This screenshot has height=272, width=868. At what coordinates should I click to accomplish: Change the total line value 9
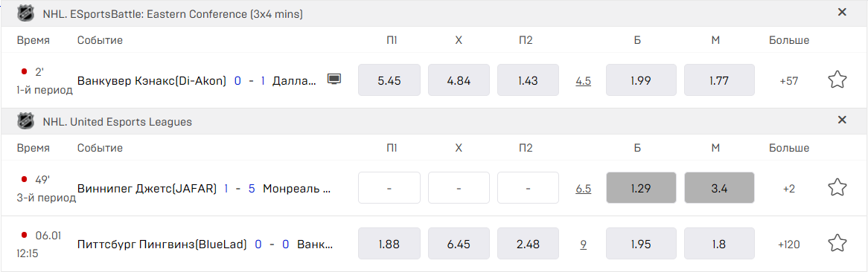pos(584,244)
